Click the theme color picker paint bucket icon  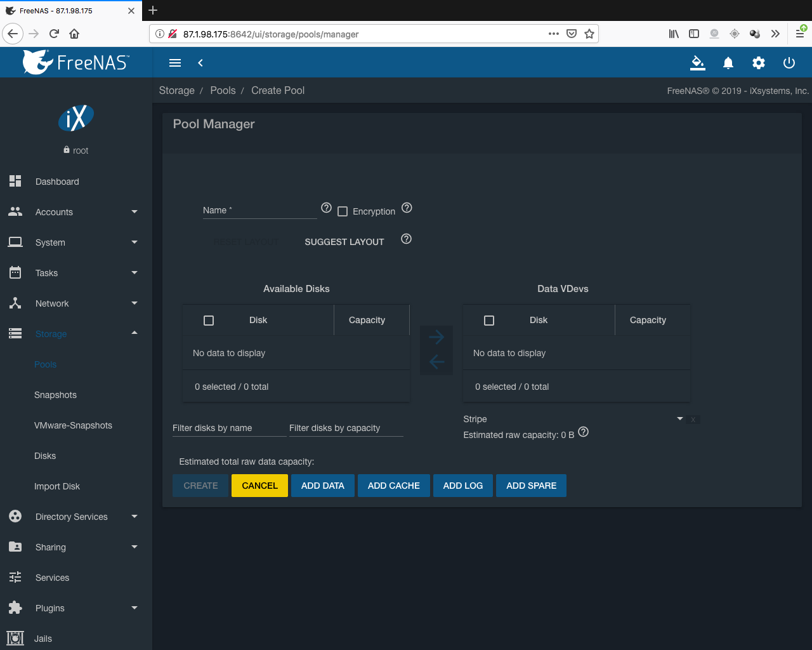pyautogui.click(x=697, y=63)
